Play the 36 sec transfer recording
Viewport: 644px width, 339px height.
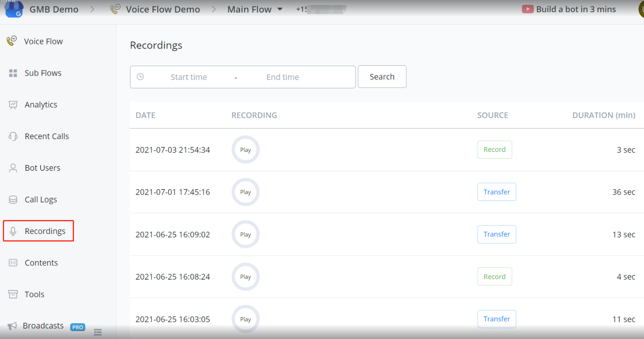pyautogui.click(x=245, y=192)
